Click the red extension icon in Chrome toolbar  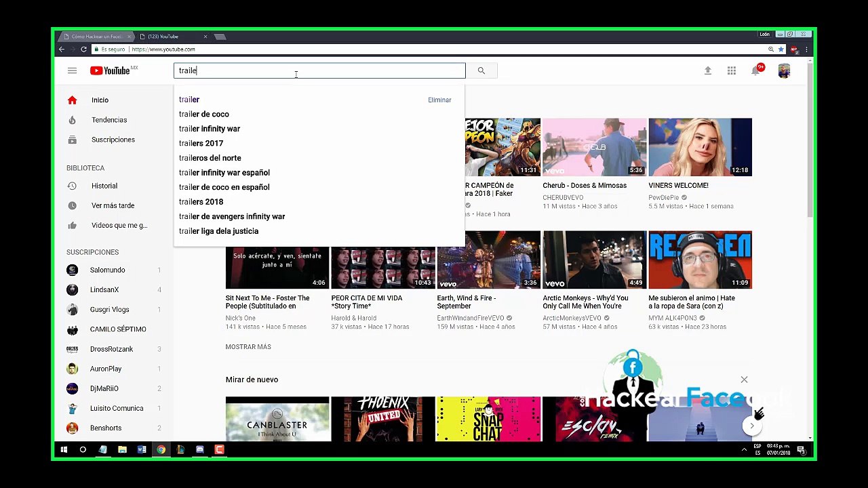pyautogui.click(x=794, y=49)
